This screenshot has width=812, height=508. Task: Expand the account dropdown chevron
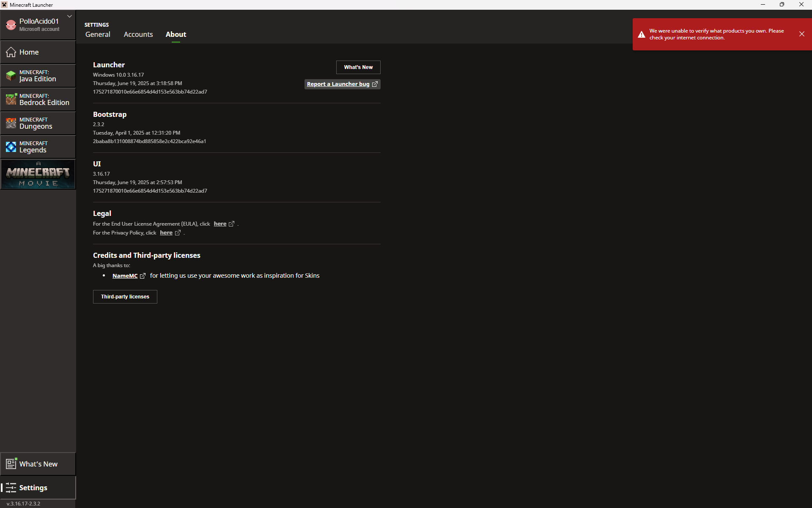coord(69,17)
